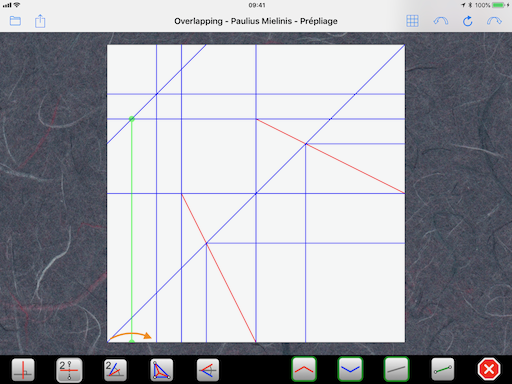Image resolution: width=512 pixels, height=384 pixels.
Task: Select the green segment tool
Action: [x=443, y=369]
